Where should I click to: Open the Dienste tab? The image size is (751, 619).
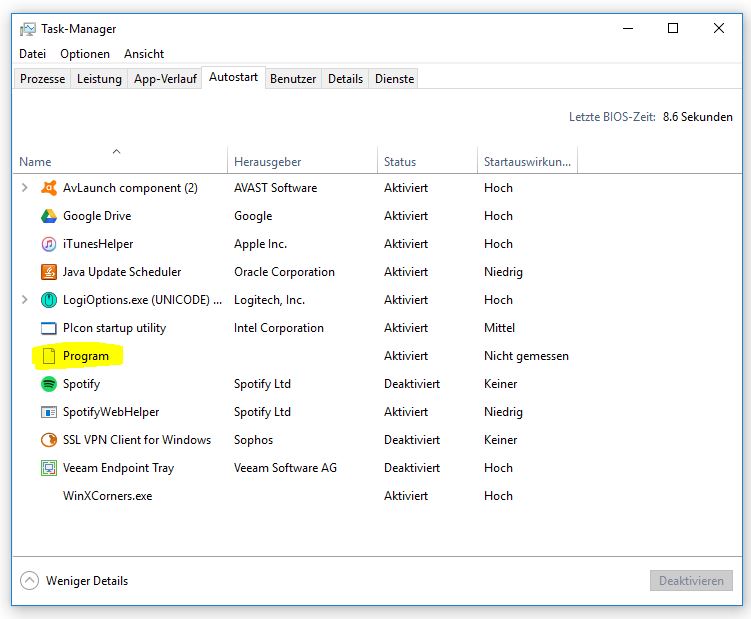pyautogui.click(x=395, y=79)
